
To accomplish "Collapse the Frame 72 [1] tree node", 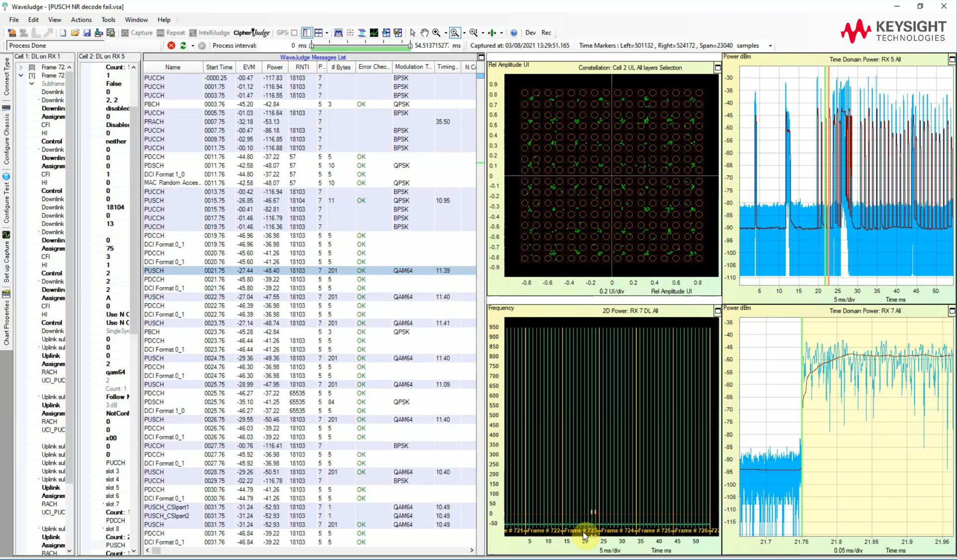I will pos(21,76).
